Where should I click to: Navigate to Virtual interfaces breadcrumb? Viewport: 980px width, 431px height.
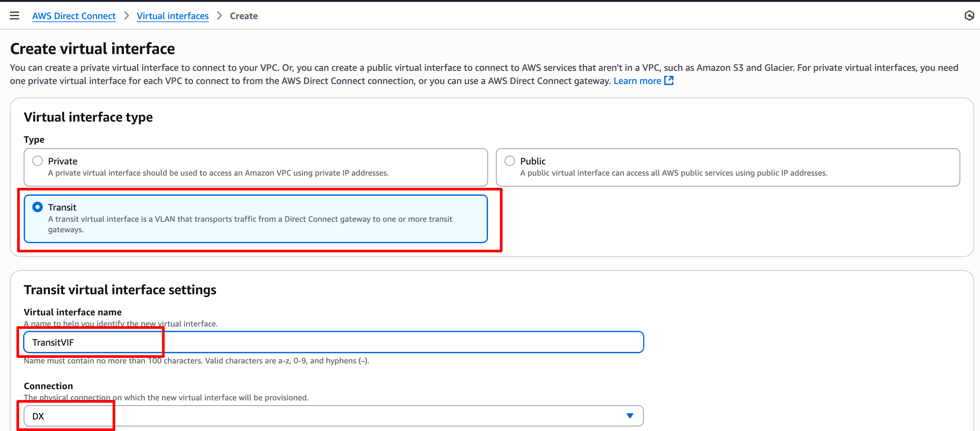coord(172,16)
